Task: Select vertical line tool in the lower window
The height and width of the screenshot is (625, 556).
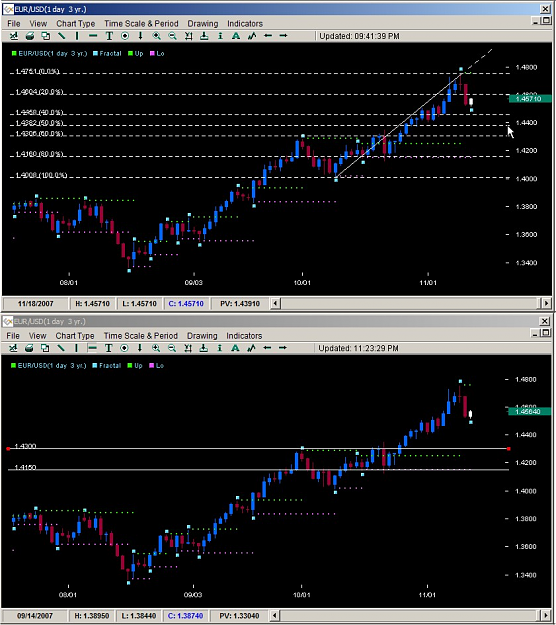Action: (76, 348)
